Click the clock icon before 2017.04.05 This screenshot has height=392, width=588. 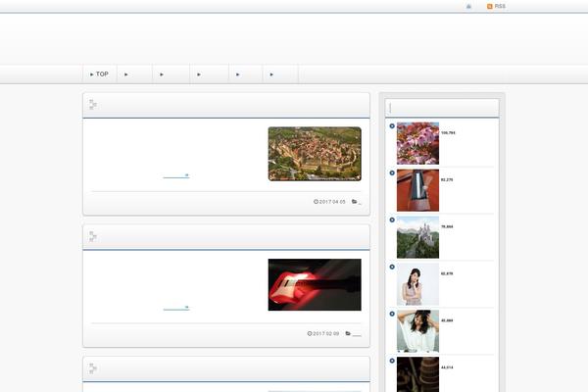316,202
